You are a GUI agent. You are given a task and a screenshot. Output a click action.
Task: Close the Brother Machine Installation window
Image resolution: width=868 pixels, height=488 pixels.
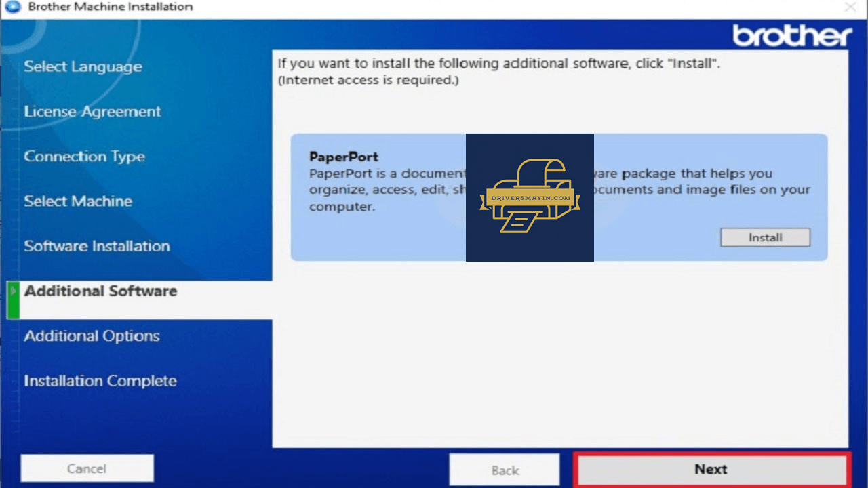(850, 7)
